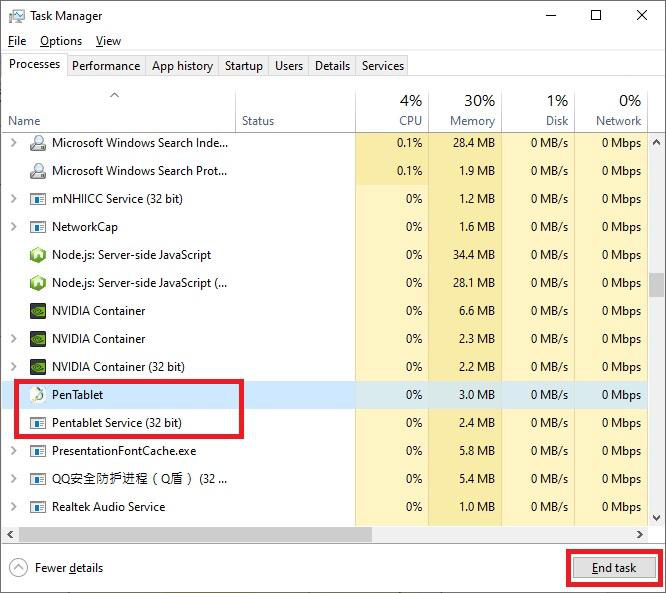
Task: Open the Options menu
Action: [61, 41]
